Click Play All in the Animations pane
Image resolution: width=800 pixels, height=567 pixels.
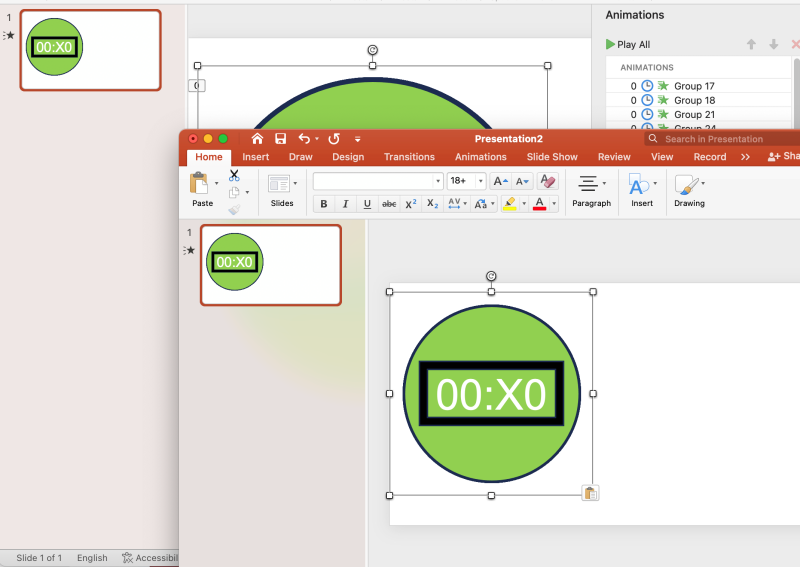628,44
